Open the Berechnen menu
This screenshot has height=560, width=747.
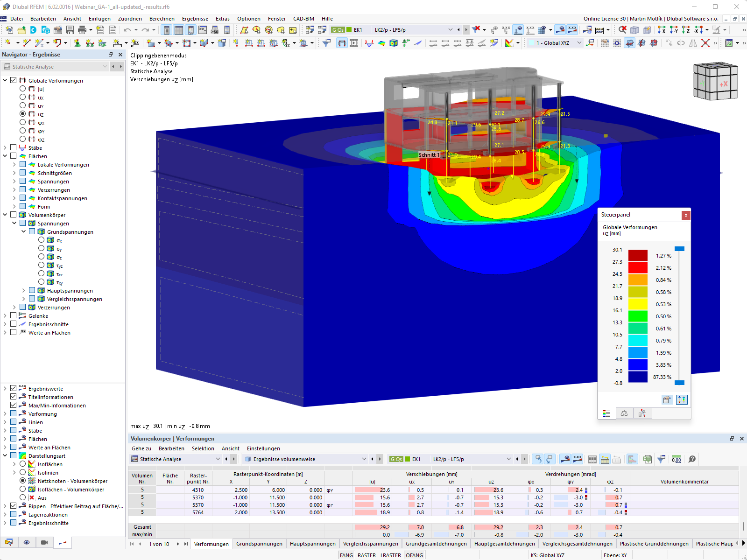[162, 19]
